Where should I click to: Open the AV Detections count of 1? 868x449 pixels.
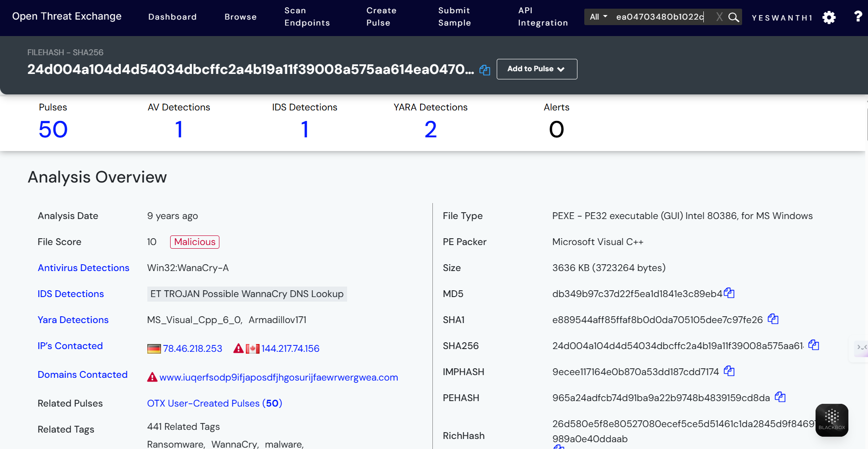pyautogui.click(x=179, y=130)
